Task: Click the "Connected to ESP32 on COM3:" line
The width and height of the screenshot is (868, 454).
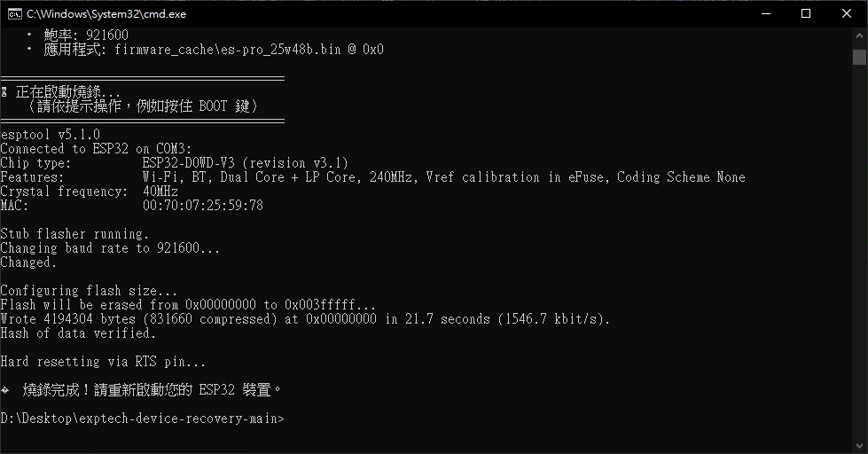Action: pyautogui.click(x=96, y=149)
